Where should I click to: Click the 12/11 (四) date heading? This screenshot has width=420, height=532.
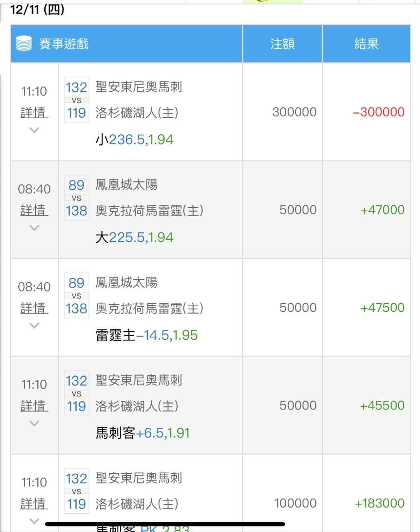[x=37, y=9]
